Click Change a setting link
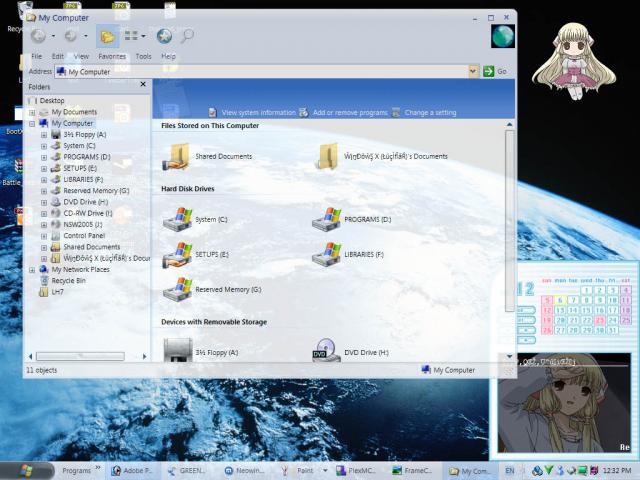The width and height of the screenshot is (640, 480). 430,113
